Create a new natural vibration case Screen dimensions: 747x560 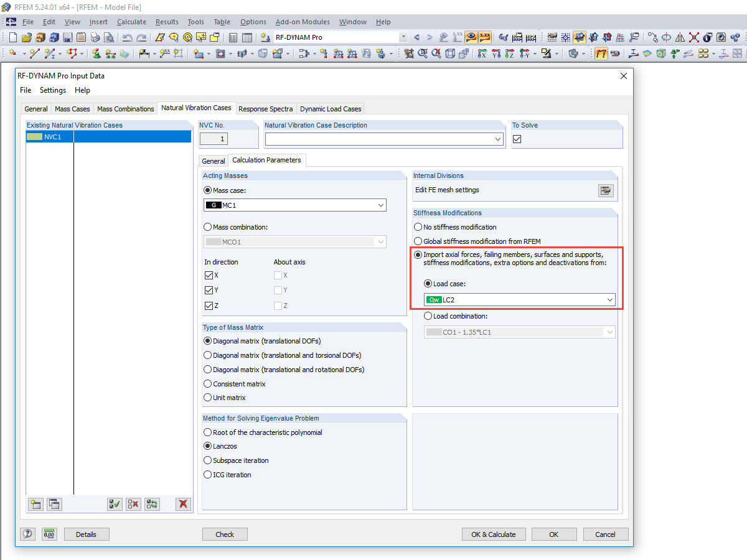click(x=35, y=504)
